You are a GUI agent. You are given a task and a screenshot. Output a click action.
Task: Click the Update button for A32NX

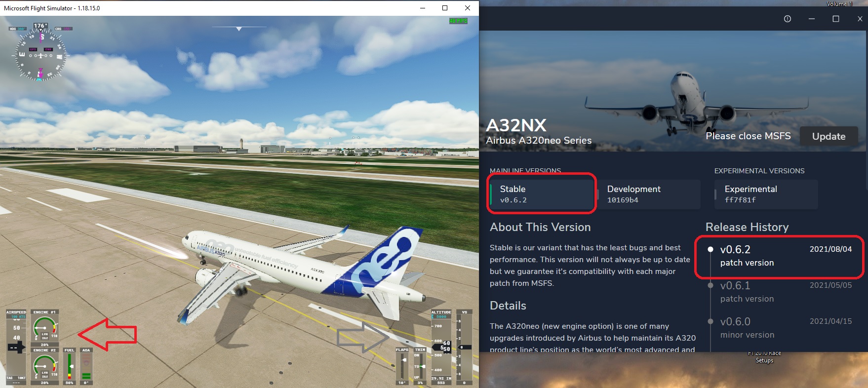coord(829,136)
